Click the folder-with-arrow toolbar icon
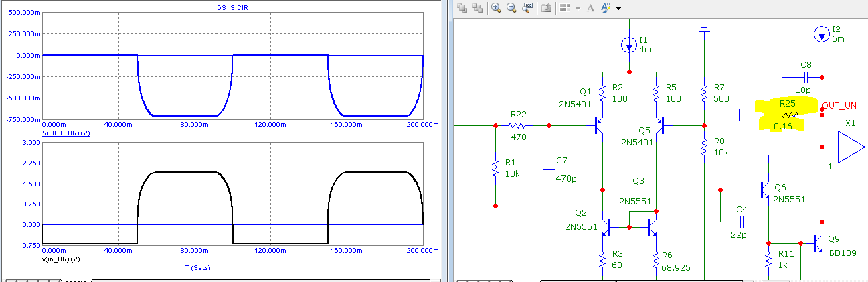 (546, 8)
